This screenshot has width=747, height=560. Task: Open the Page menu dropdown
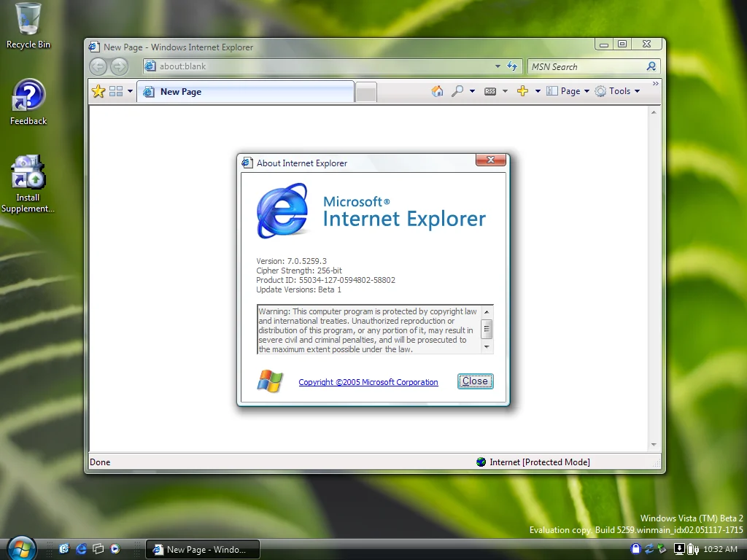pos(568,91)
